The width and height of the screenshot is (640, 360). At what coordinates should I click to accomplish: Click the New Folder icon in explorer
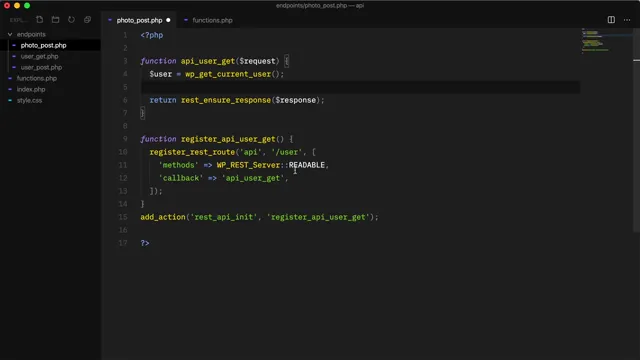[56, 20]
